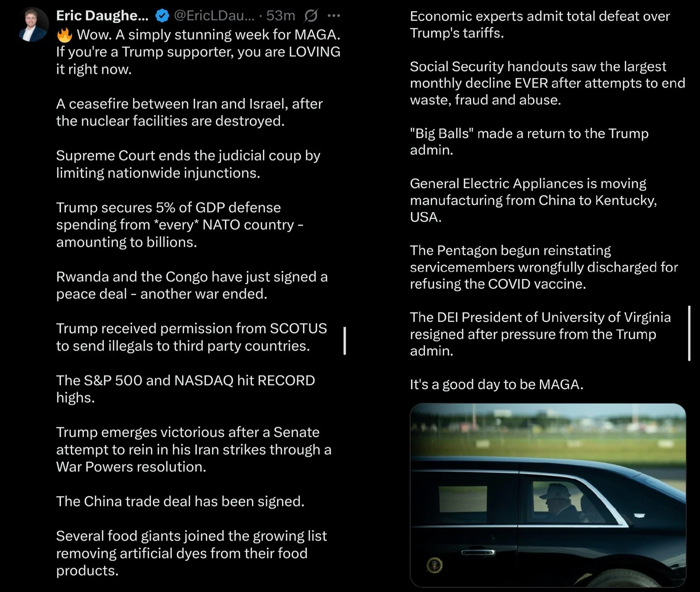Click the presidential seal on the car door
The image size is (700, 592).
click(434, 565)
